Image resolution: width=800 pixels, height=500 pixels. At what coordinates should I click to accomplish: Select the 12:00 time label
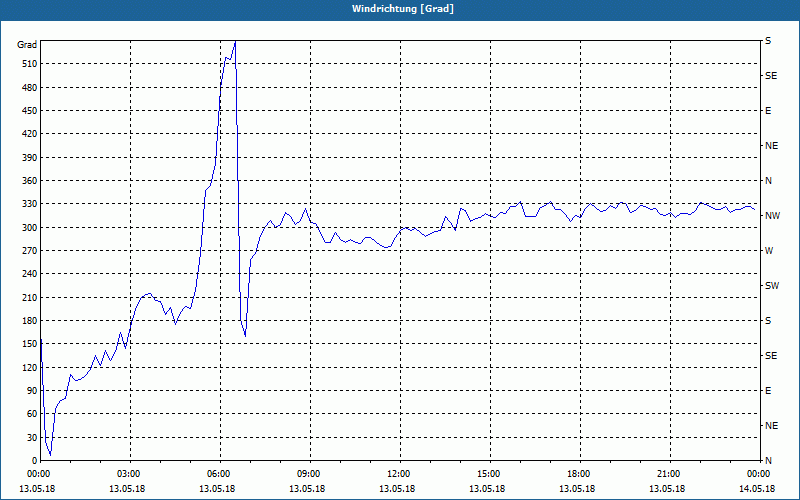(398, 473)
